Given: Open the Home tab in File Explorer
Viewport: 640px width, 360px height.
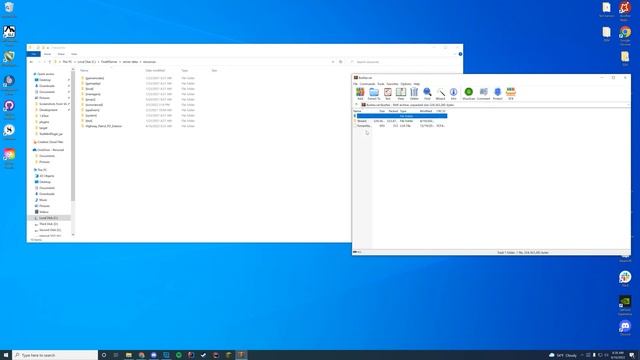Looking at the screenshot, I should [x=47, y=54].
